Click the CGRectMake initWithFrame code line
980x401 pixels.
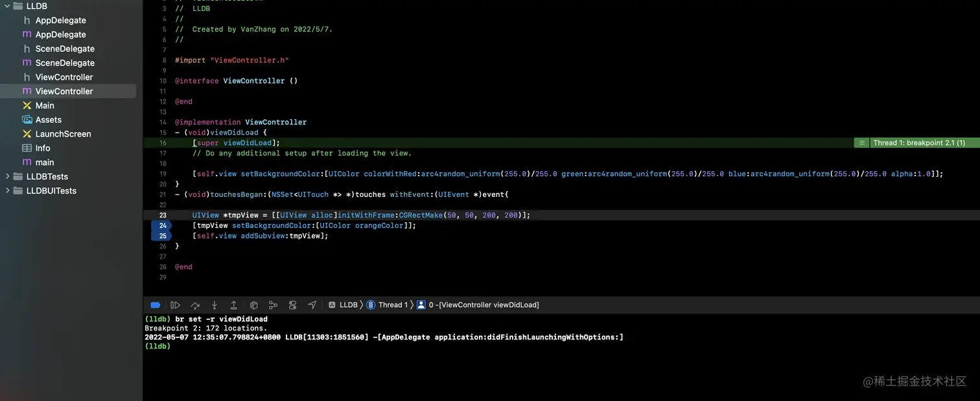coord(361,215)
